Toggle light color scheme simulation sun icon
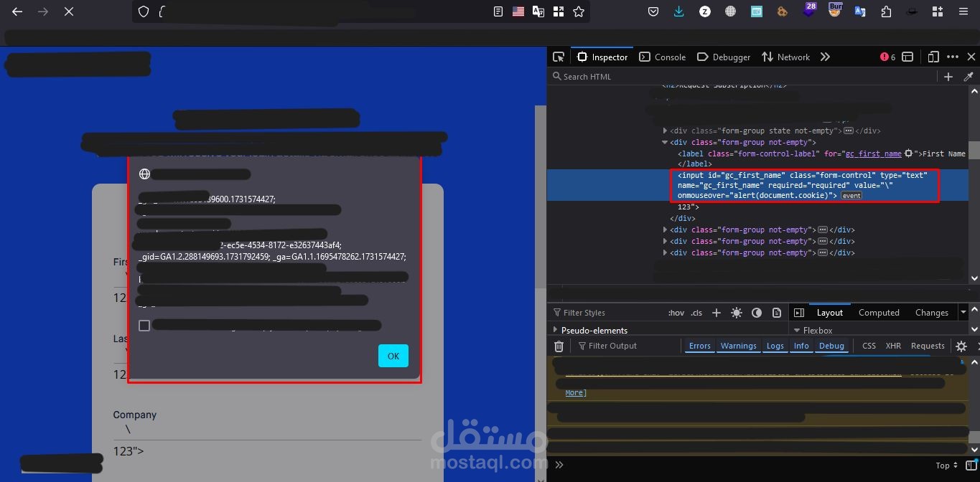 (x=736, y=312)
